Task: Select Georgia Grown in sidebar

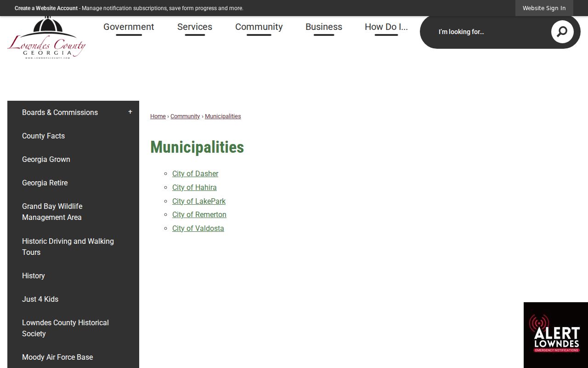Action: click(x=46, y=160)
